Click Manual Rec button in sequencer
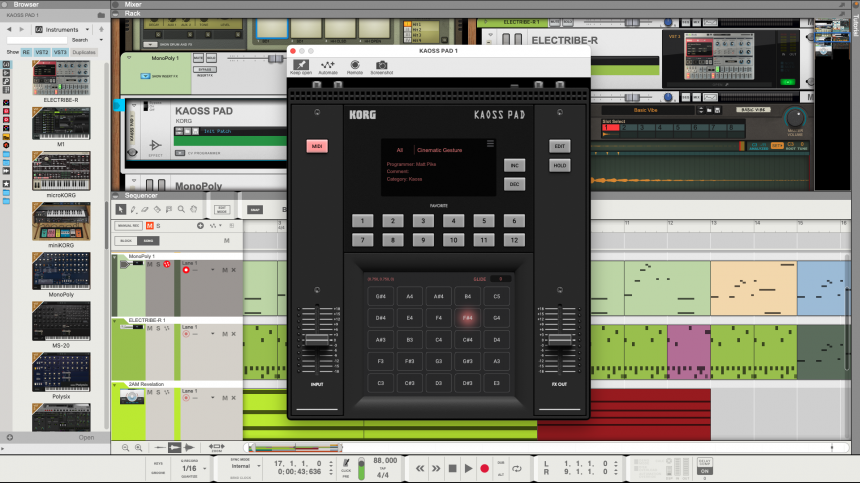 128,225
